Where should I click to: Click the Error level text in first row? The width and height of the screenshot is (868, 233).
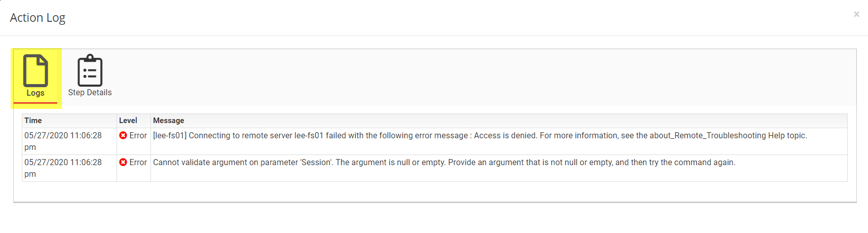pyautogui.click(x=138, y=135)
